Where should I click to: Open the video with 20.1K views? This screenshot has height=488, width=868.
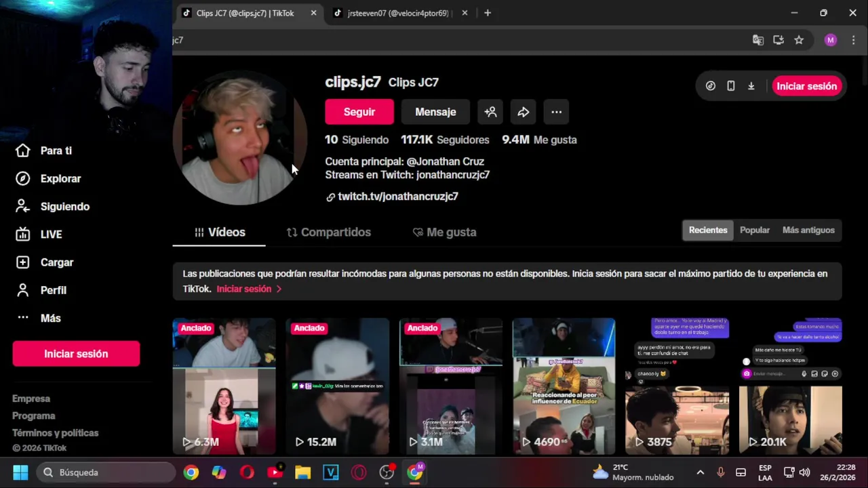pyautogui.click(x=791, y=386)
